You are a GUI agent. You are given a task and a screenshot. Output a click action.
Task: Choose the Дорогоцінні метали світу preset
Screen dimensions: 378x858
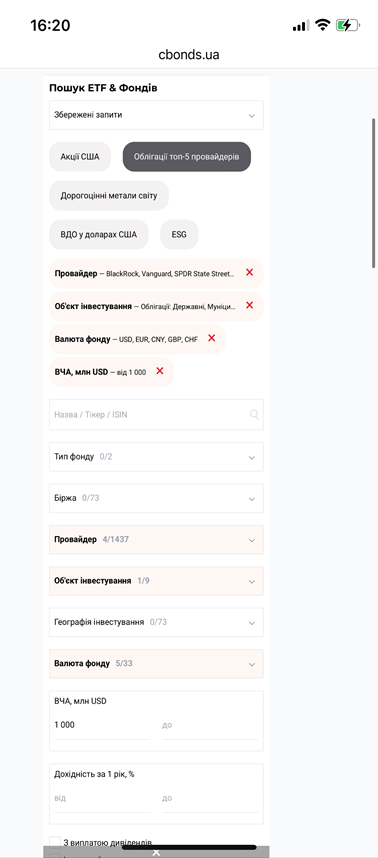point(109,195)
